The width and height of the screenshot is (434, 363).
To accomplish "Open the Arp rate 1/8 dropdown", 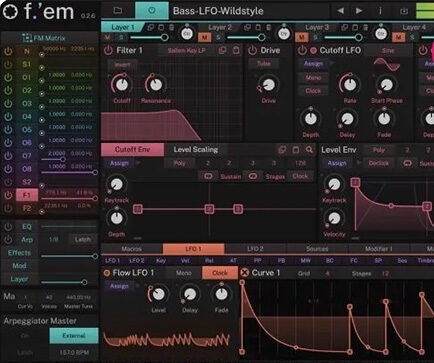I will [53, 240].
